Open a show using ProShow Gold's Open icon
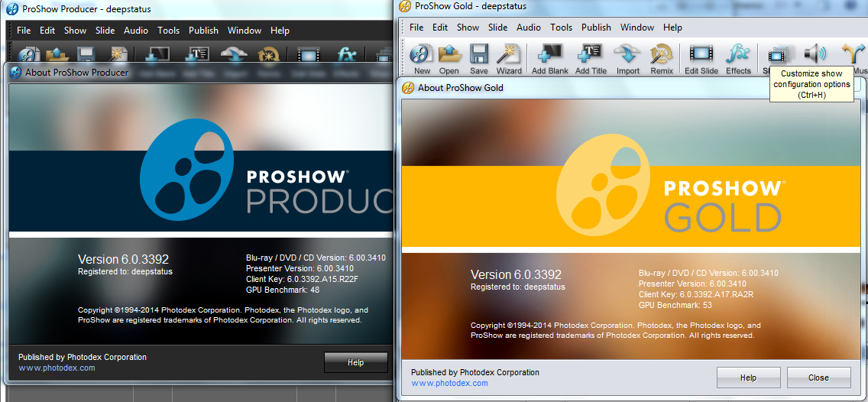 click(x=449, y=57)
